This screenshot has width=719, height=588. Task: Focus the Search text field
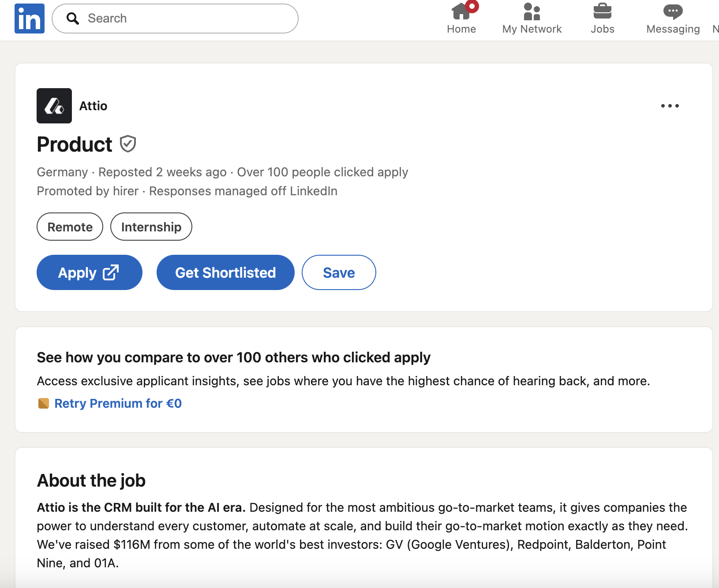click(185, 19)
